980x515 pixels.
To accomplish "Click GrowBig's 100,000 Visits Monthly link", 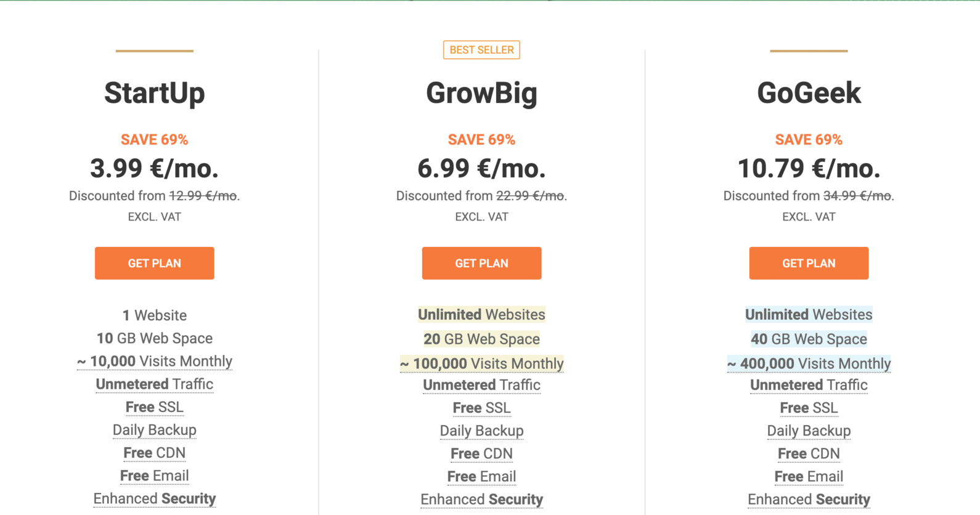I will (x=481, y=363).
